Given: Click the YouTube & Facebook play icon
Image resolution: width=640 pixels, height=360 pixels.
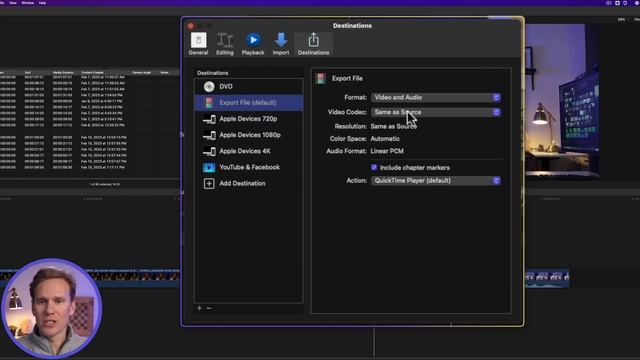Looking at the screenshot, I should pos(209,167).
